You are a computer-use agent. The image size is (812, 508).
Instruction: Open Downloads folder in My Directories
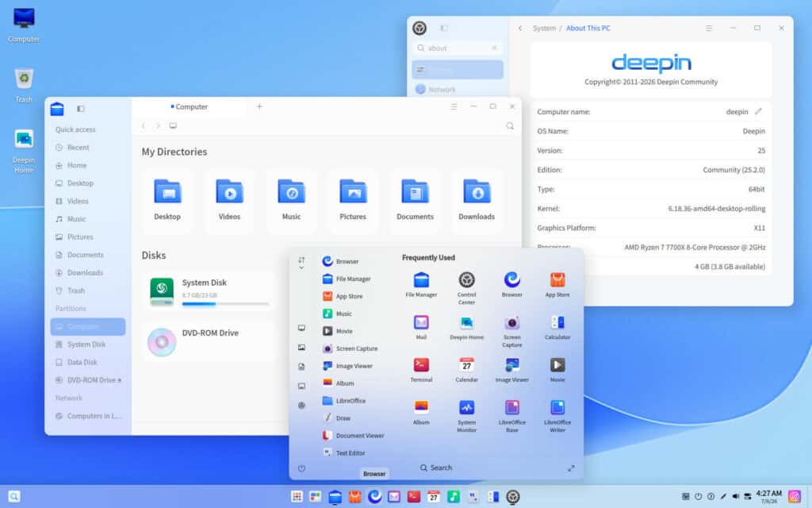[477, 201]
